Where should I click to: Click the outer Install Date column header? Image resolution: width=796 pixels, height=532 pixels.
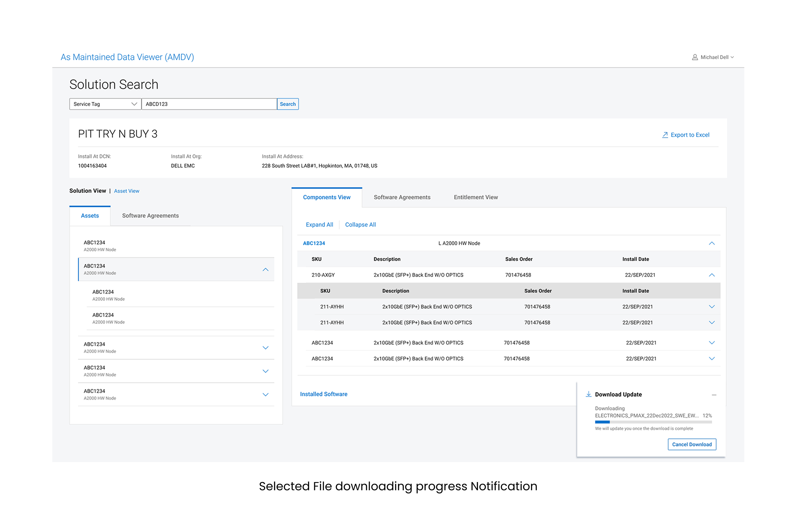(x=636, y=259)
